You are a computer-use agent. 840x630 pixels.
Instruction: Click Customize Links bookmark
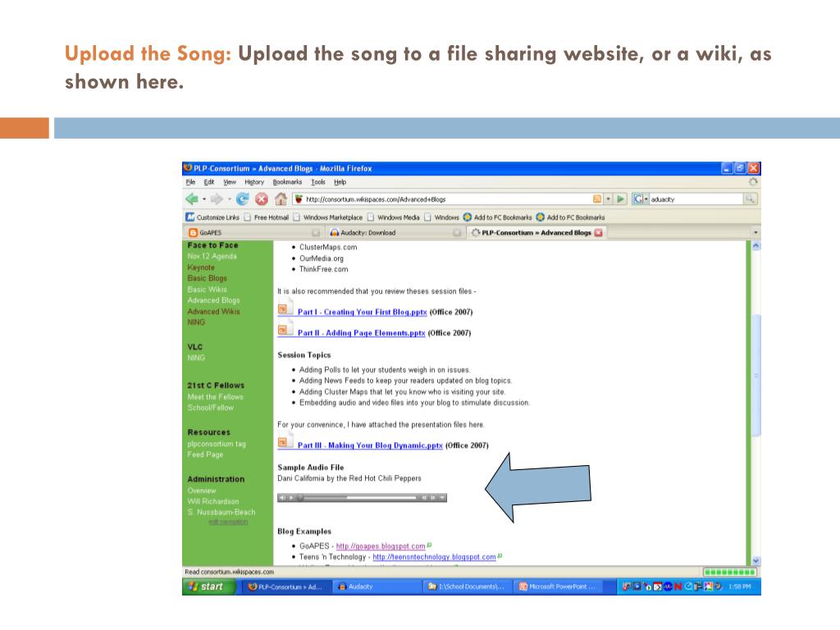click(x=212, y=217)
